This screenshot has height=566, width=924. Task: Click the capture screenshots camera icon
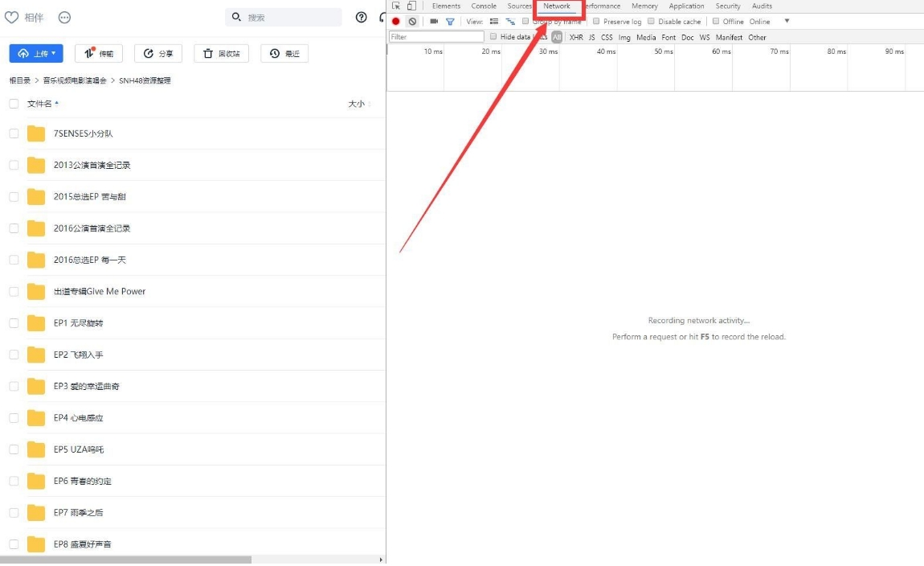click(434, 22)
